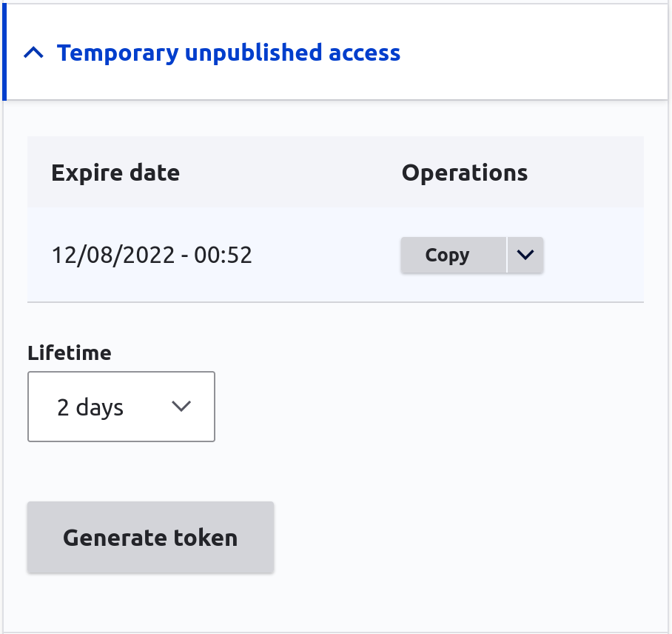Click the blue vertical accent bar of section header
This screenshot has width=672, height=634.
tap(4, 53)
